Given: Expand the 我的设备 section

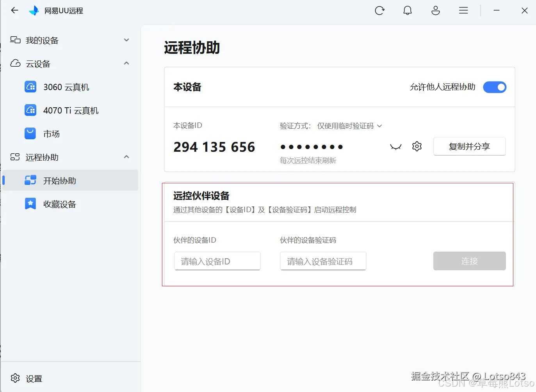Looking at the screenshot, I should [126, 40].
